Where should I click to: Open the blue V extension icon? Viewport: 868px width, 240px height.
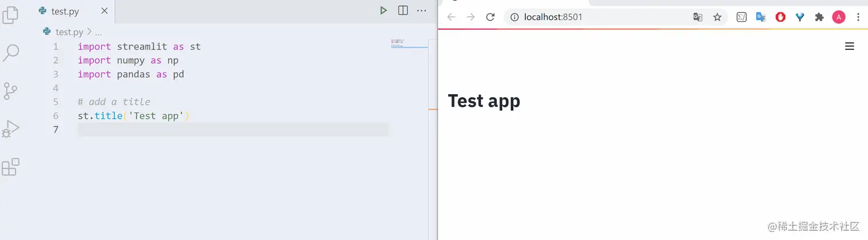tap(800, 17)
